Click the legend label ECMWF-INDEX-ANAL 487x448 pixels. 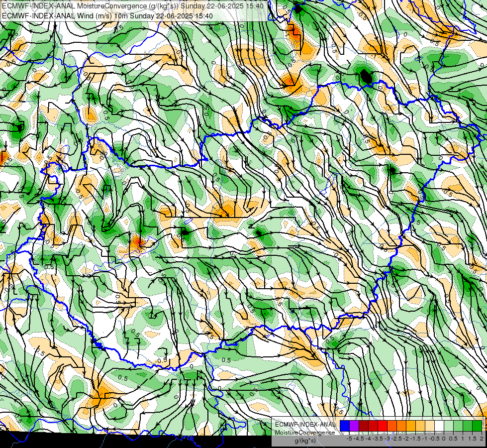point(305,425)
